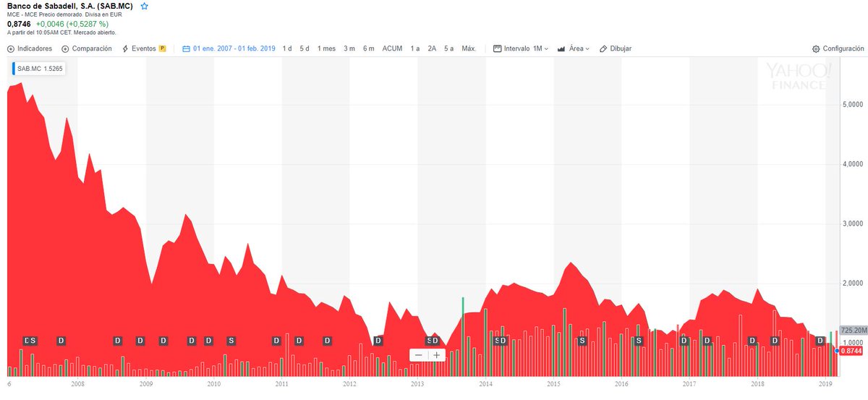The image size is (868, 400).
Task: Switch the chart to 1 mes range
Action: point(326,48)
